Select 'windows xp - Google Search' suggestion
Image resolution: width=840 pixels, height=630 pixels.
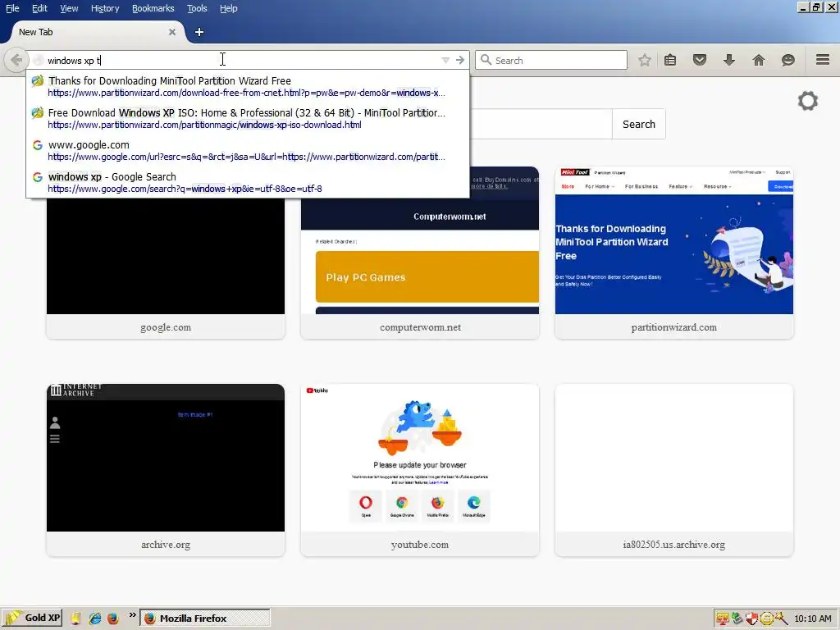[248, 182]
